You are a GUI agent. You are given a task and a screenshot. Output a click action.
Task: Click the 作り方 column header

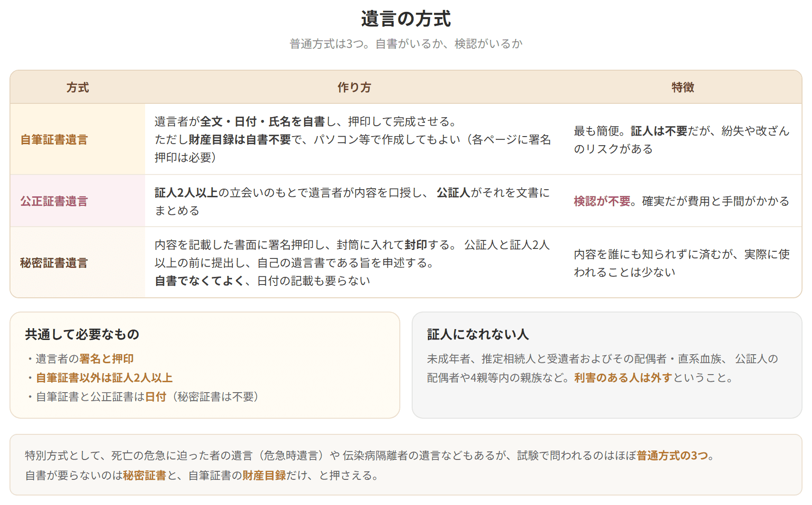pyautogui.click(x=354, y=87)
